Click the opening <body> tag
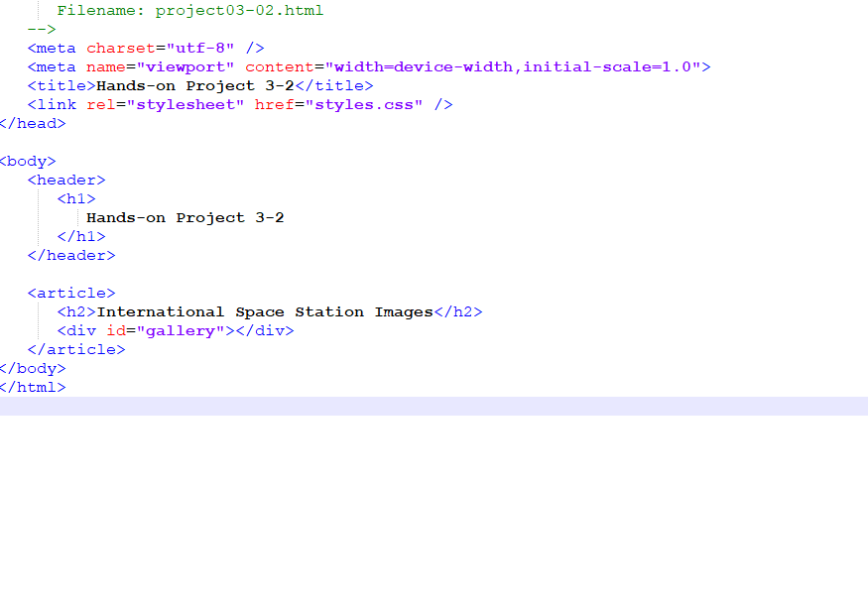The width and height of the screenshot is (868, 612). pyautogui.click(x=28, y=161)
